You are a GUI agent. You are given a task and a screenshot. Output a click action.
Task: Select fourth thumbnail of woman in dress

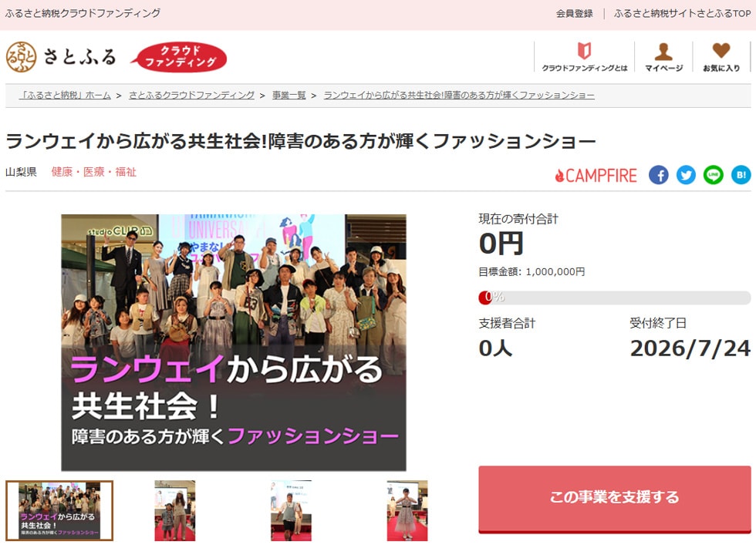pyautogui.click(x=407, y=510)
